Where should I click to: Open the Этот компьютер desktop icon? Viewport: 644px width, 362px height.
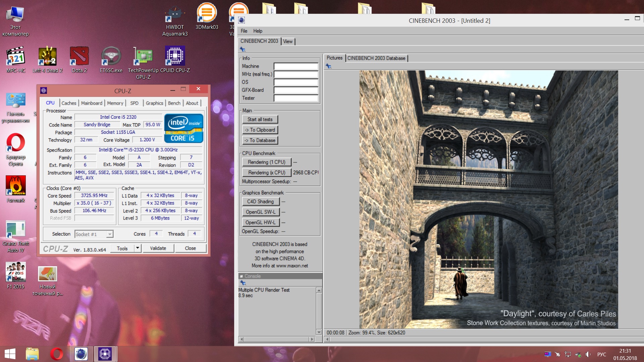[x=15, y=21]
